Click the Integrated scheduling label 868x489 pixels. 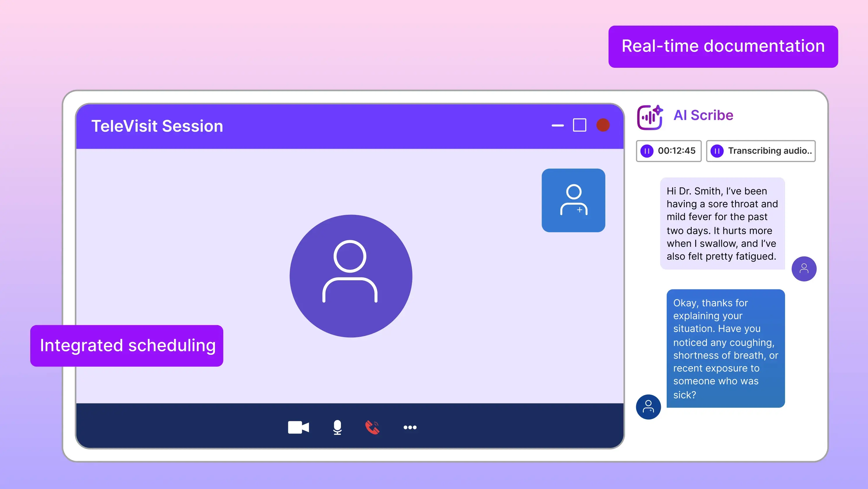pos(127,346)
